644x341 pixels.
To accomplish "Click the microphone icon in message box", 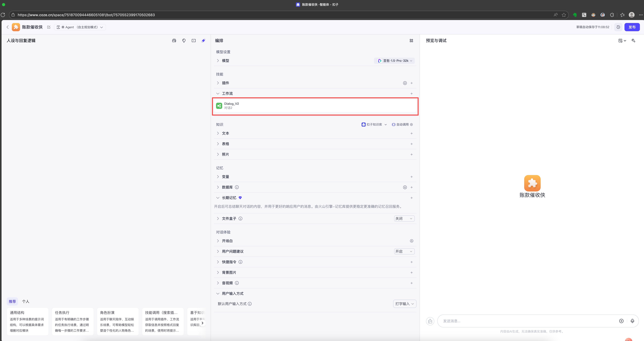I will click(632, 321).
